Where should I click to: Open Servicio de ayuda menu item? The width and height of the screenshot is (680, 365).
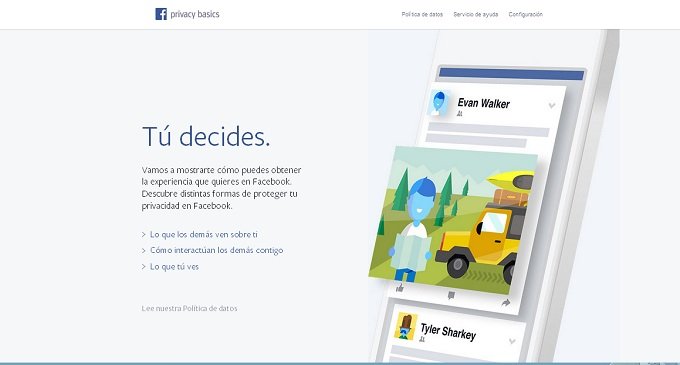tap(476, 14)
